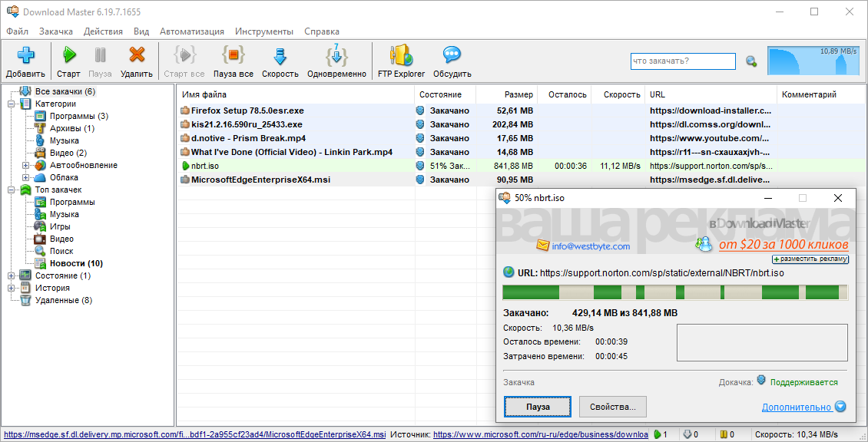Select the nbrt.iso download row
Image resolution: width=868 pixels, height=442 pixels.
coord(520,166)
